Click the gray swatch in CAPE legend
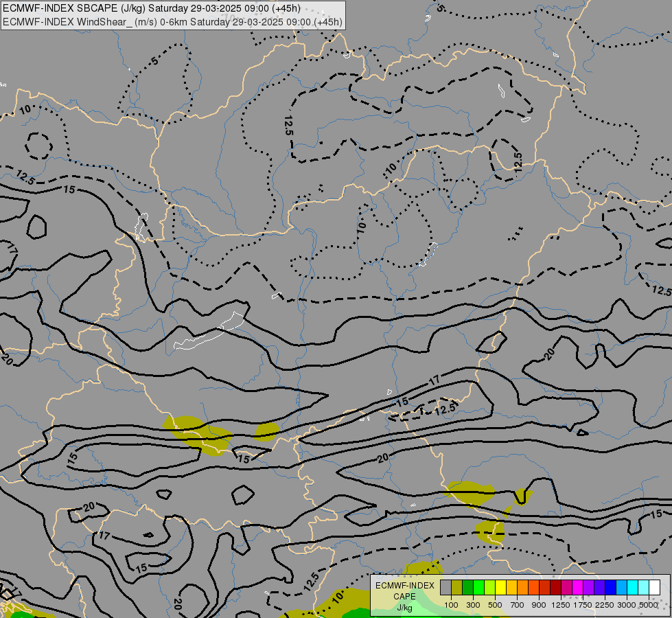This screenshot has height=618, width=672. point(445,588)
